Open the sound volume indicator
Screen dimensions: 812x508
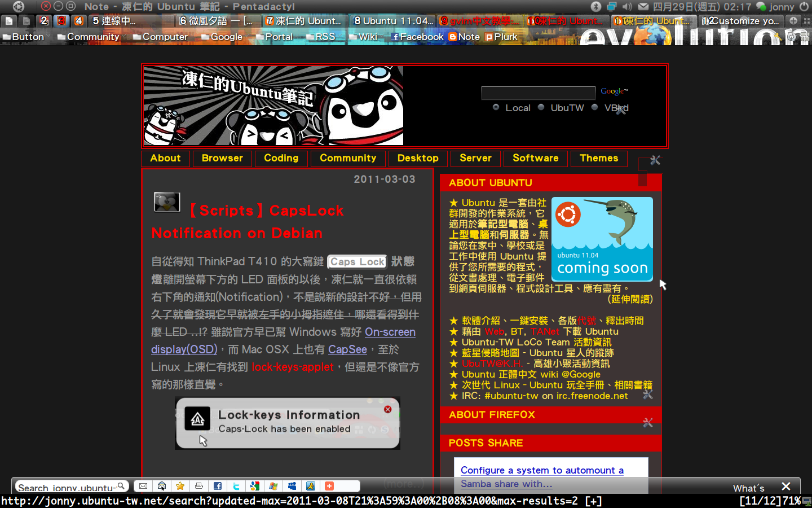click(x=628, y=6)
